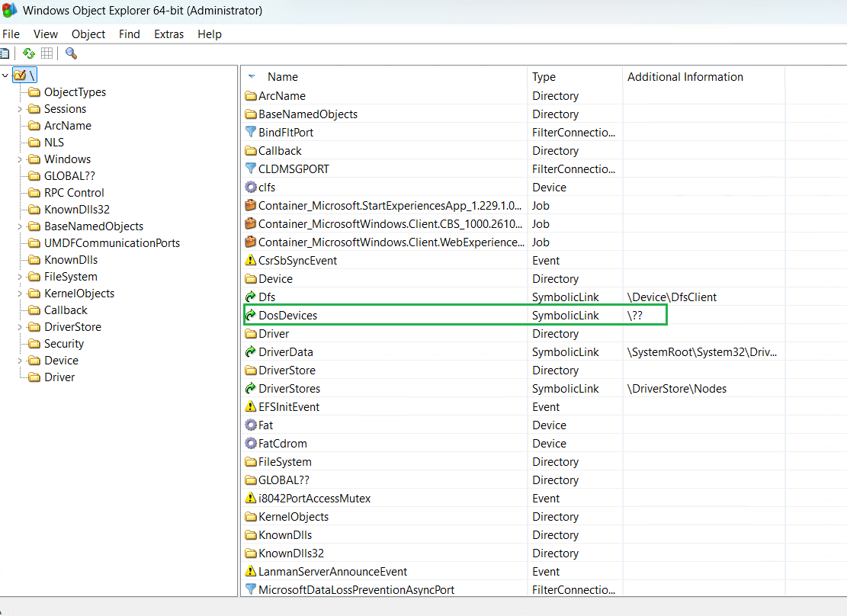
Task: Collapse the root backslash tree node
Action: coord(6,75)
